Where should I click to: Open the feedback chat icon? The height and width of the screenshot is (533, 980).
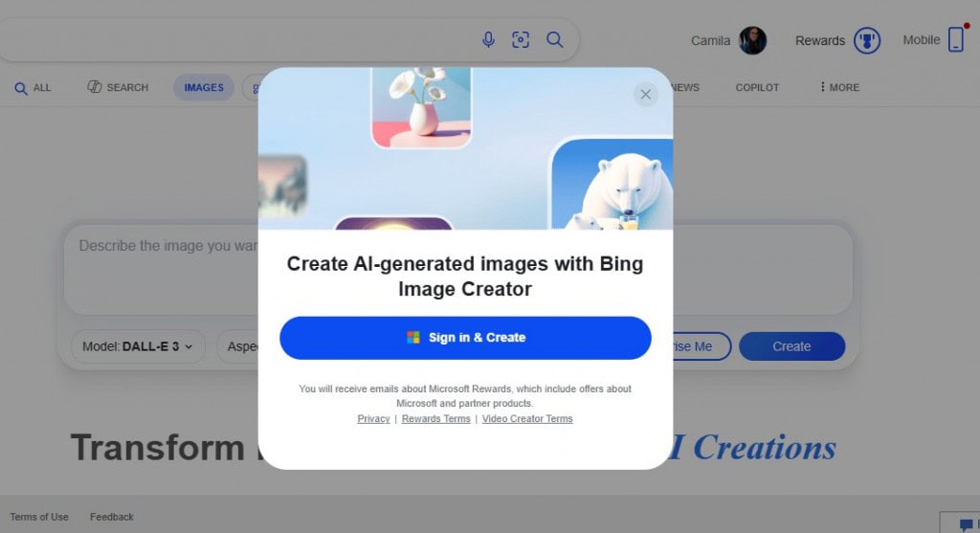[x=967, y=524]
